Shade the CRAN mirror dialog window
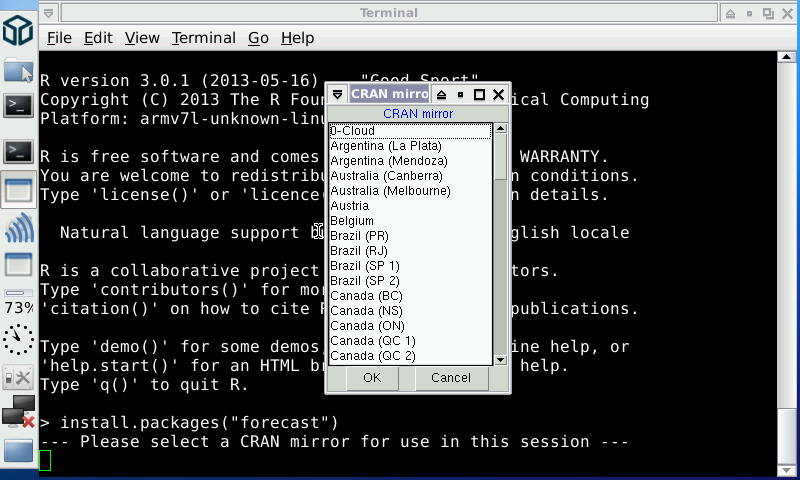This screenshot has height=480, width=800. tap(442, 94)
